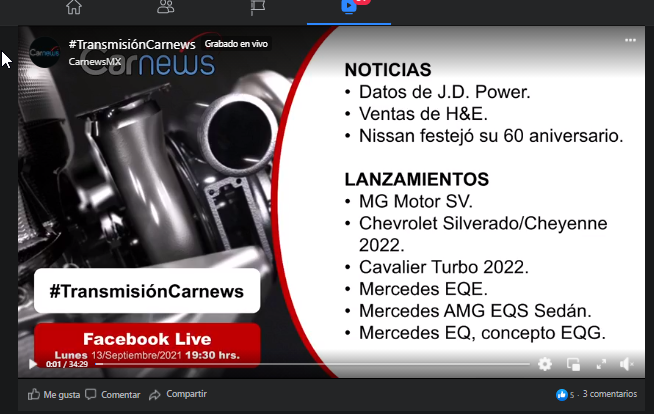The width and height of the screenshot is (654, 414).
Task: Open the CarnewsMX page name link
Action: click(x=95, y=62)
